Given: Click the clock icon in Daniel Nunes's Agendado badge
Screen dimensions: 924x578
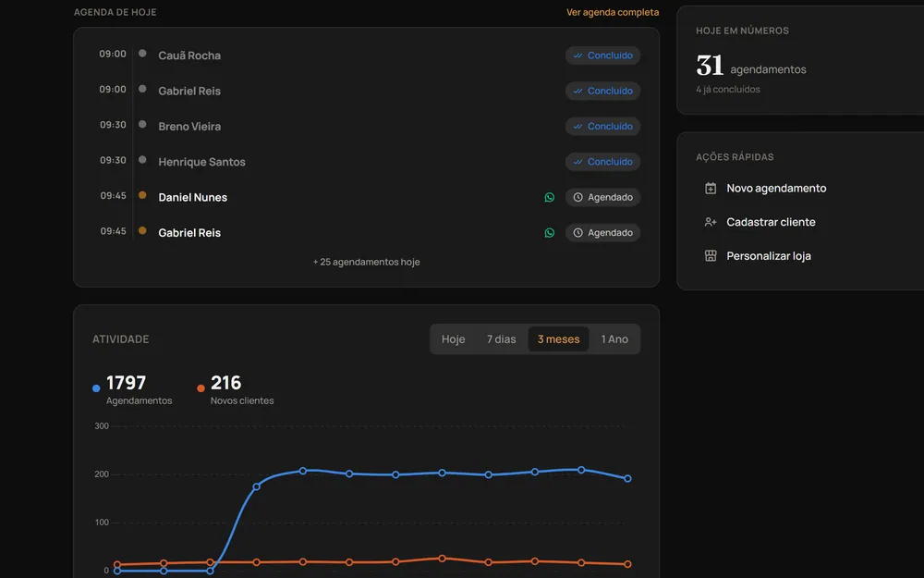Looking at the screenshot, I should (578, 198).
